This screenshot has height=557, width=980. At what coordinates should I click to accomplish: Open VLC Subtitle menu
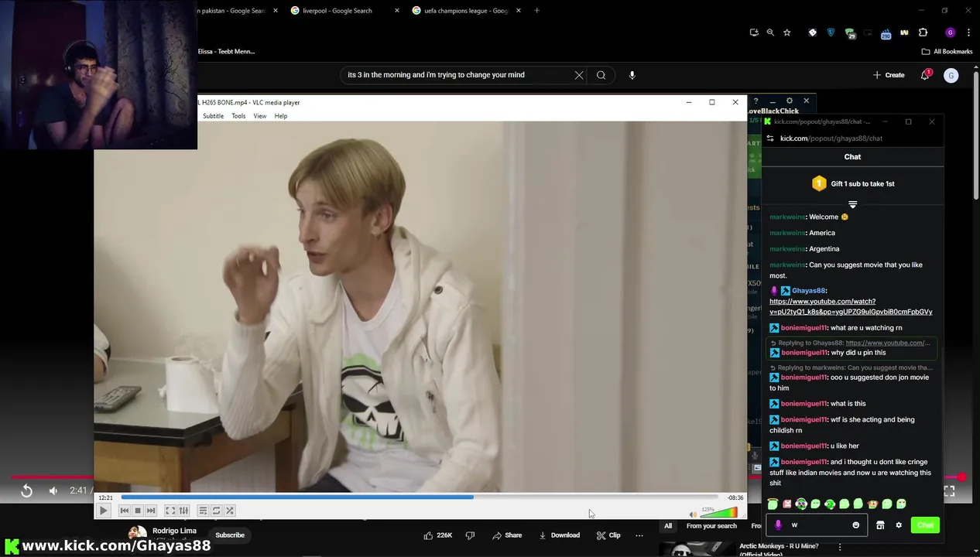(x=213, y=116)
